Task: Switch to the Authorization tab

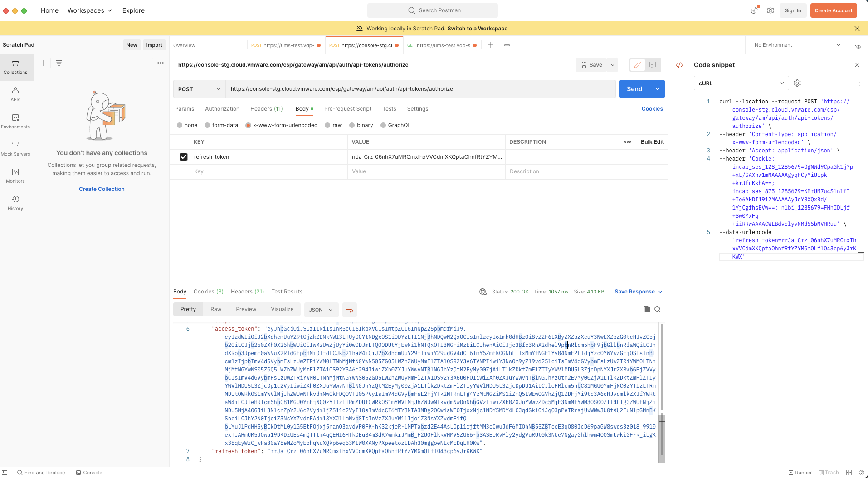Action: (x=222, y=109)
